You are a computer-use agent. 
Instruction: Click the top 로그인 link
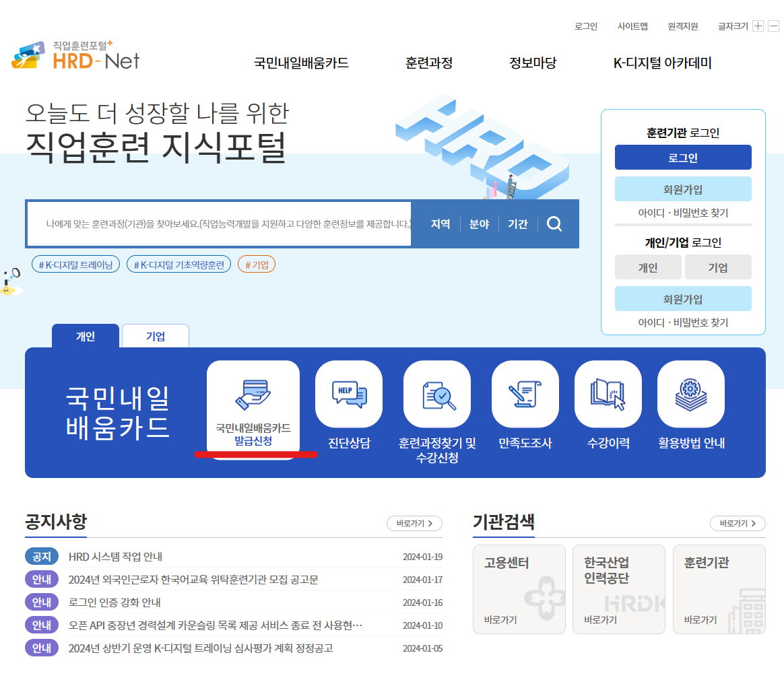point(586,26)
